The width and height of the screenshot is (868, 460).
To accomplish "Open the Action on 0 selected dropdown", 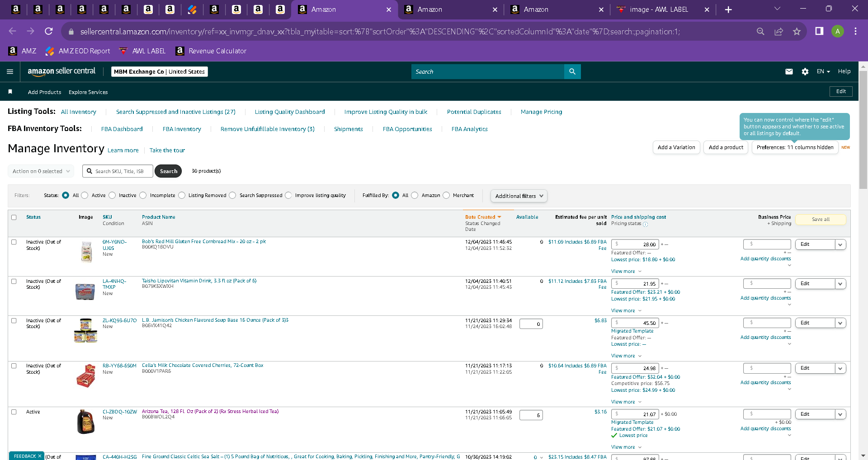I will (41, 171).
